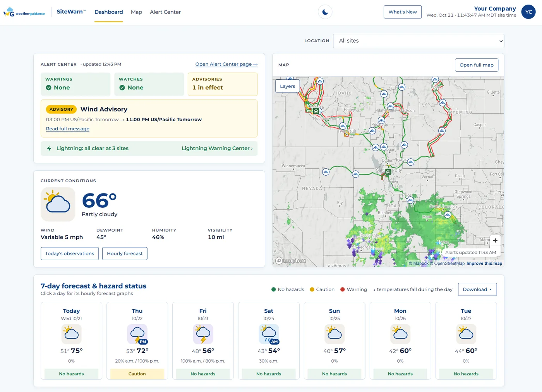Select the Warnings None card
The height and width of the screenshot is (392, 542).
[x=75, y=84]
